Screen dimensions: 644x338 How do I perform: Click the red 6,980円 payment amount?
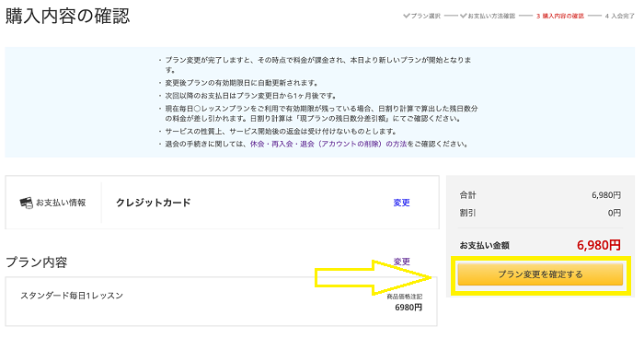598,245
